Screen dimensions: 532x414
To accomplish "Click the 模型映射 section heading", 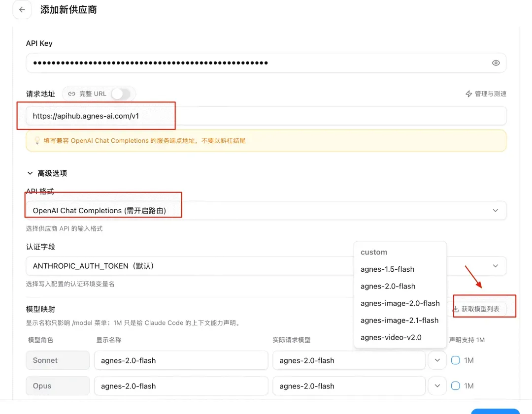I will coord(40,309).
